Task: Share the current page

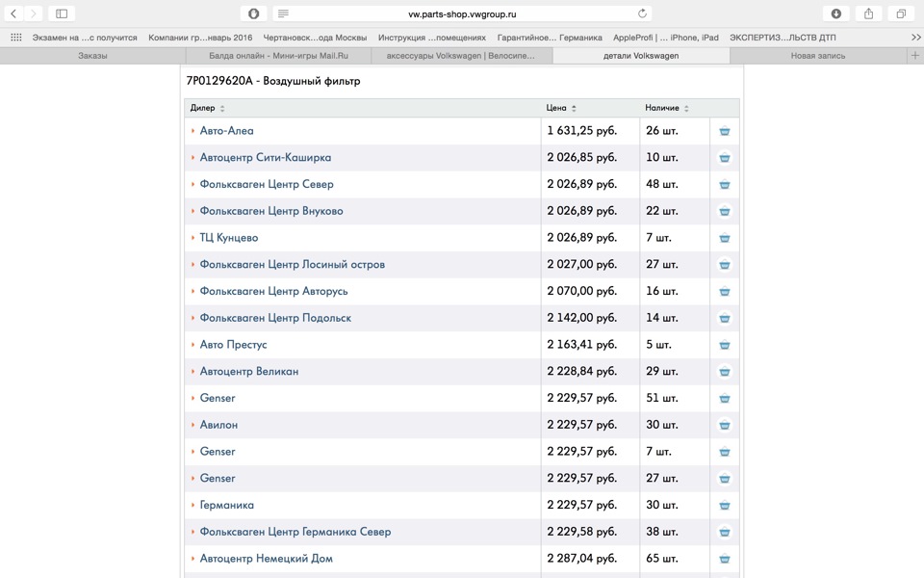Action: point(868,13)
